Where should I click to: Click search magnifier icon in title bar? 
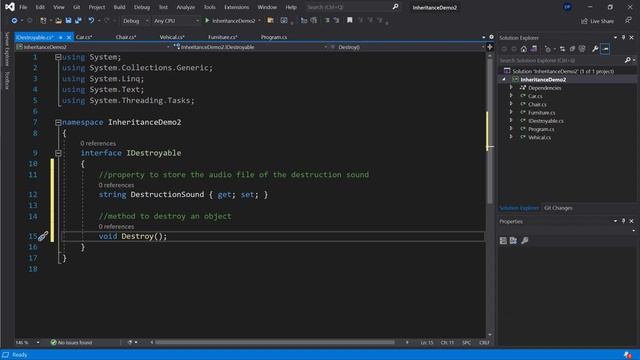[395, 7]
